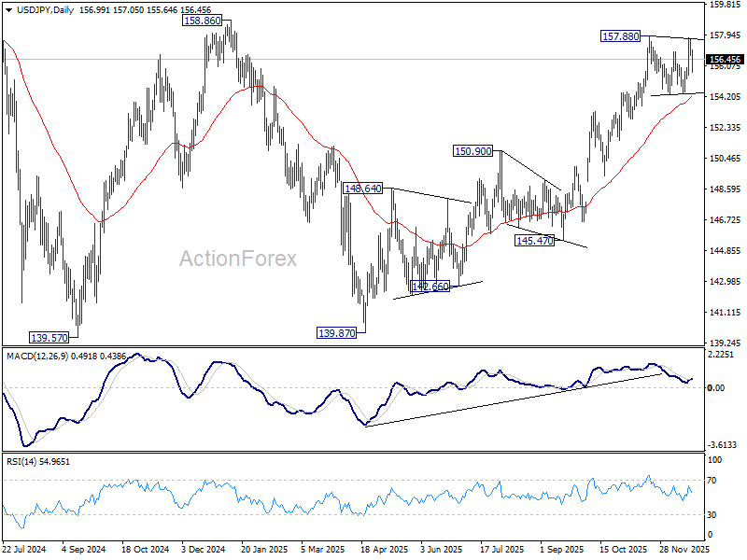Click the 5 Mar 2025 date label
The width and height of the screenshot is (747, 560).
tap(323, 550)
